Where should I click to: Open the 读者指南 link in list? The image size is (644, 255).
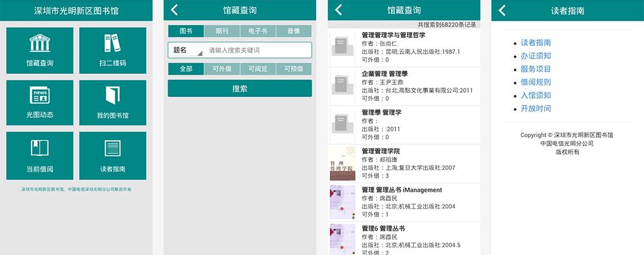tap(536, 42)
